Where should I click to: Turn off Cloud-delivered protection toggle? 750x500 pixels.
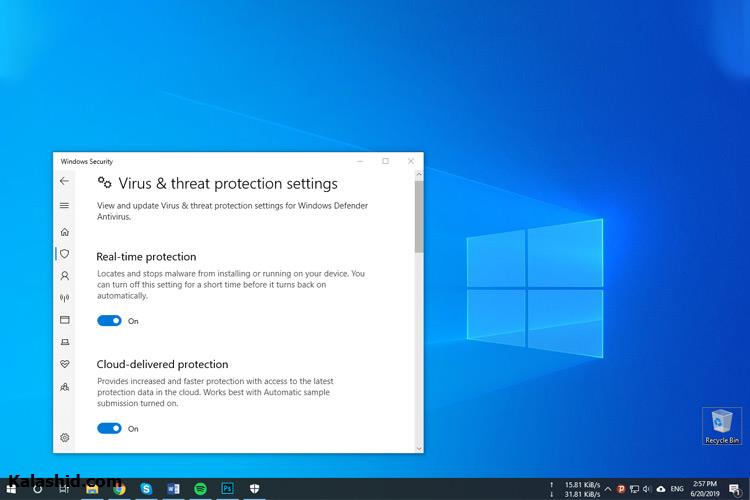pyautogui.click(x=109, y=428)
